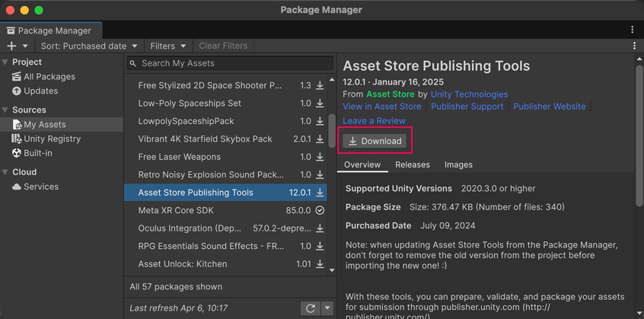Switch to the Overview tab

(x=362, y=164)
